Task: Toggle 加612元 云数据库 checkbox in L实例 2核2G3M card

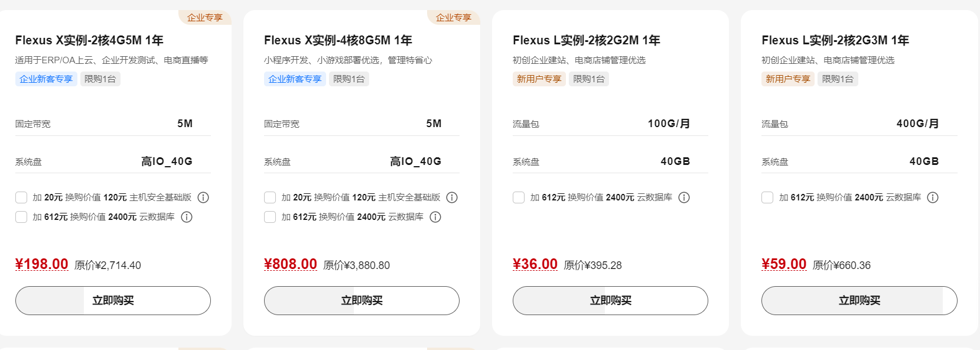Action: click(x=767, y=197)
